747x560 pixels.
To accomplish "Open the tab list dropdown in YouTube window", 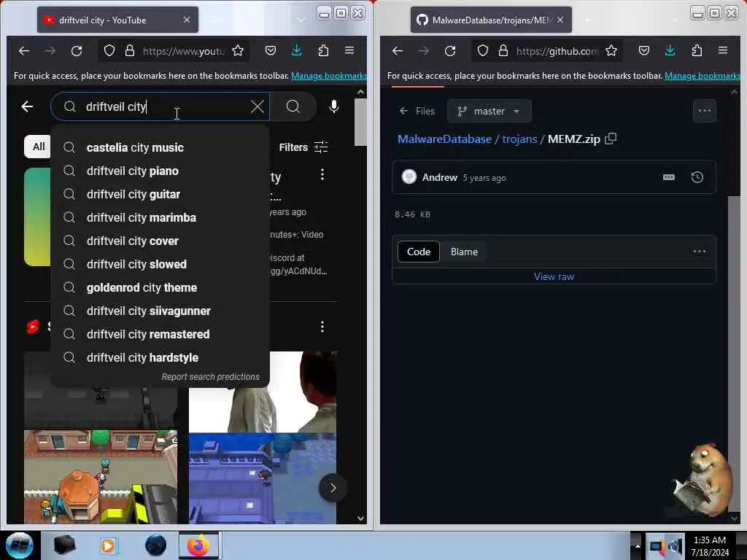I will coord(301,20).
